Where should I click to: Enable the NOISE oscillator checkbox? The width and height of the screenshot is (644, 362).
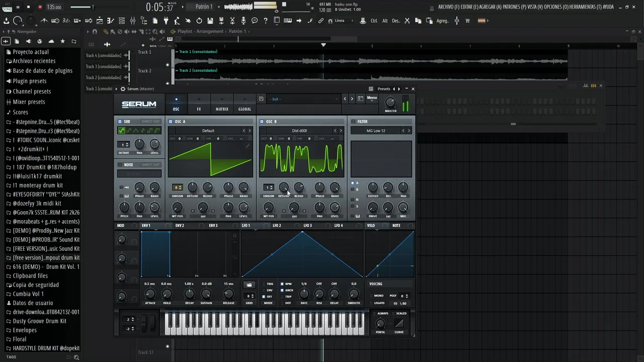pos(120,165)
